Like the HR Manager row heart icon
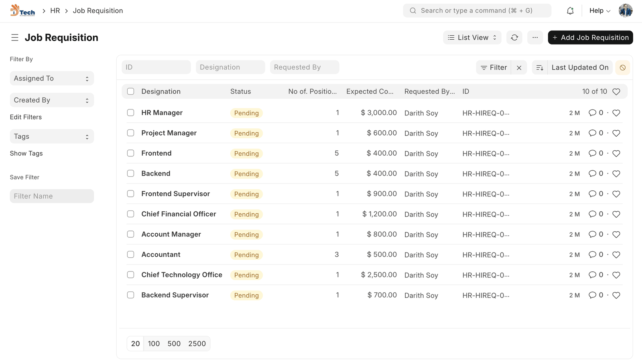 point(616,113)
